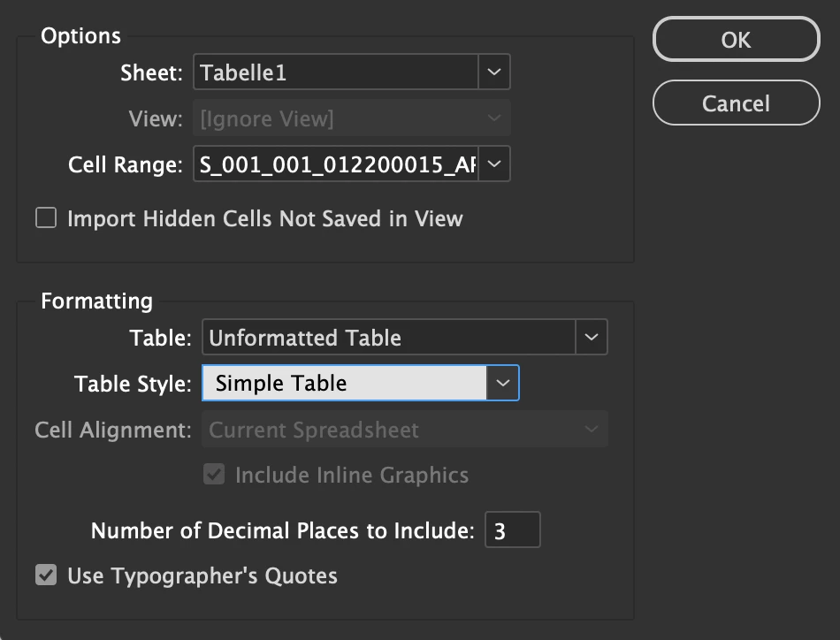Click the Cell Alignment Current Spreadsheet dropdown
Screen dimensions: 840x640
(389, 430)
